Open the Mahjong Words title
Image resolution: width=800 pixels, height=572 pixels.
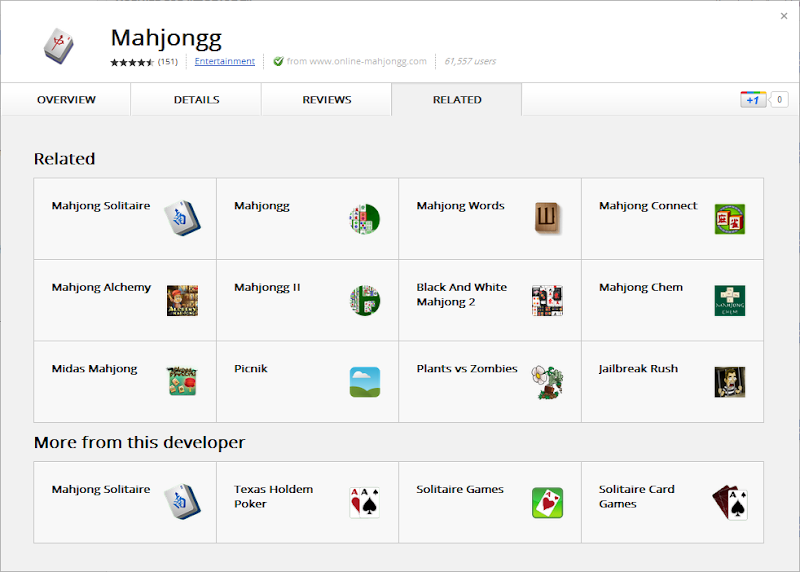[x=460, y=206]
